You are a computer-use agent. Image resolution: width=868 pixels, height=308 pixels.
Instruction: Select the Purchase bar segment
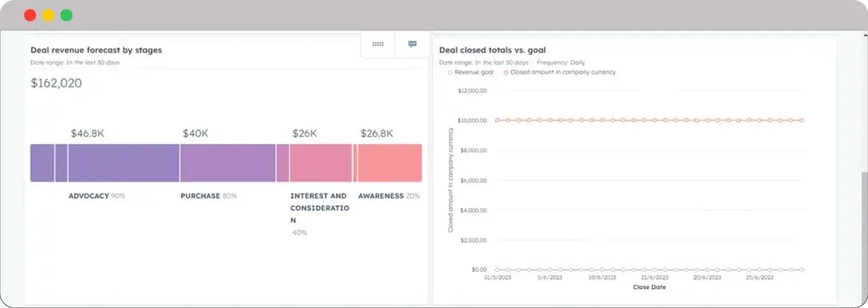pos(228,163)
